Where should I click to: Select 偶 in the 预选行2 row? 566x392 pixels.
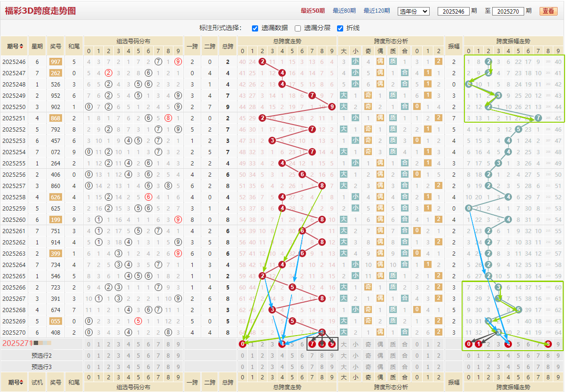coord(380,355)
